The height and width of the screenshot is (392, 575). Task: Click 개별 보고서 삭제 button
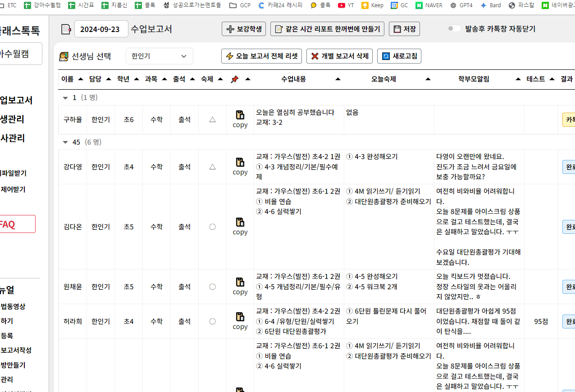(x=340, y=56)
